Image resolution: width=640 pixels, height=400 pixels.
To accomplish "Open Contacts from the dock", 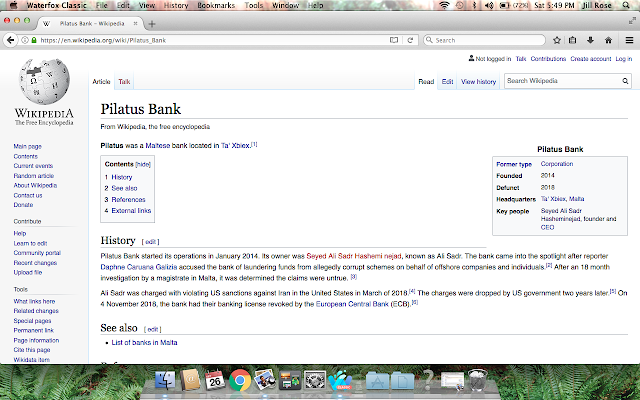I will coord(190,380).
